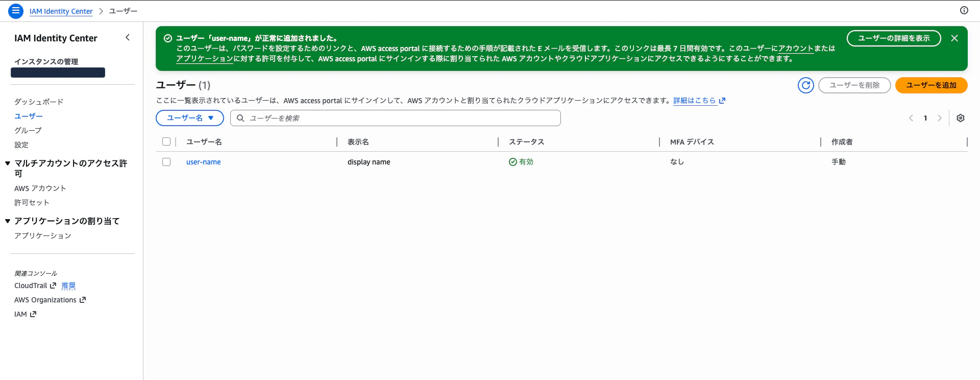Open AWS アカウント in sidebar
The height and width of the screenshot is (380, 980).
(40, 188)
